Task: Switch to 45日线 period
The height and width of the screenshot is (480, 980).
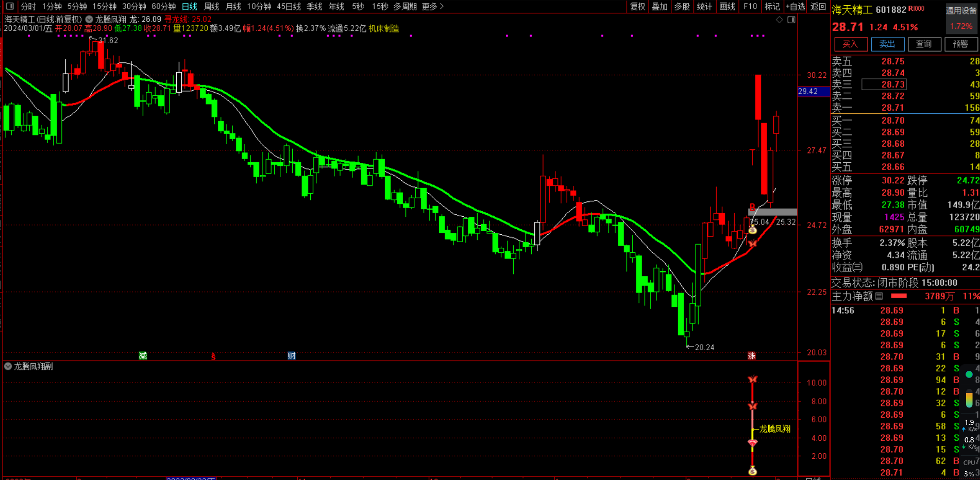Action: click(x=289, y=6)
